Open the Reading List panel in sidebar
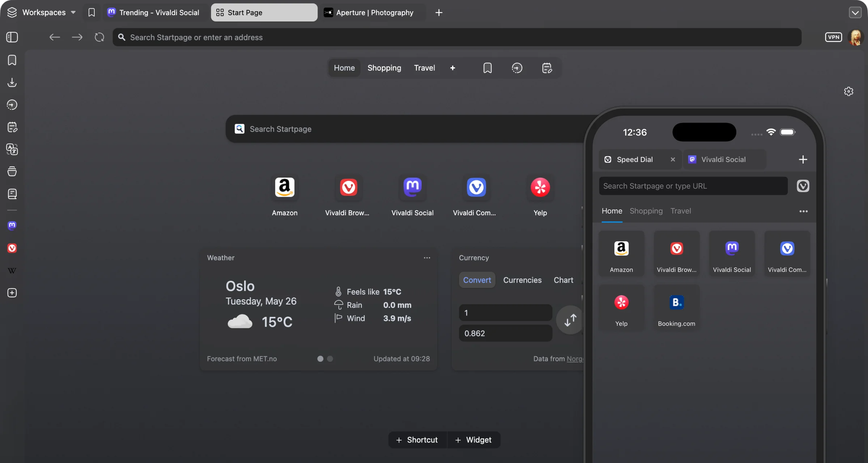The image size is (868, 463). click(12, 194)
